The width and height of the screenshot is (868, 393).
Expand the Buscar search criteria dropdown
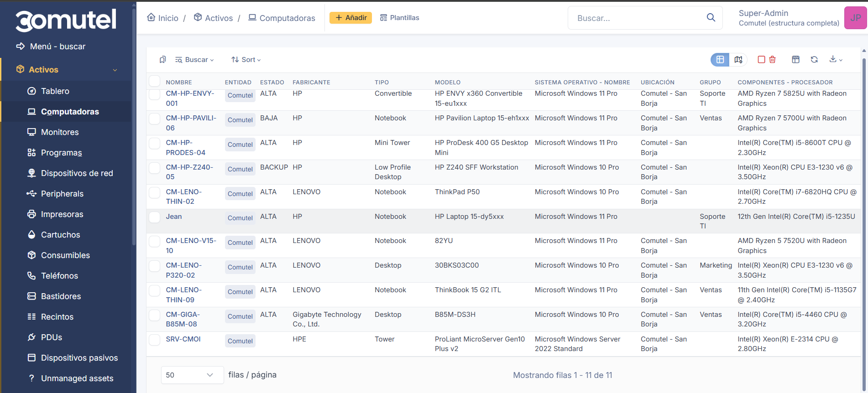point(195,60)
